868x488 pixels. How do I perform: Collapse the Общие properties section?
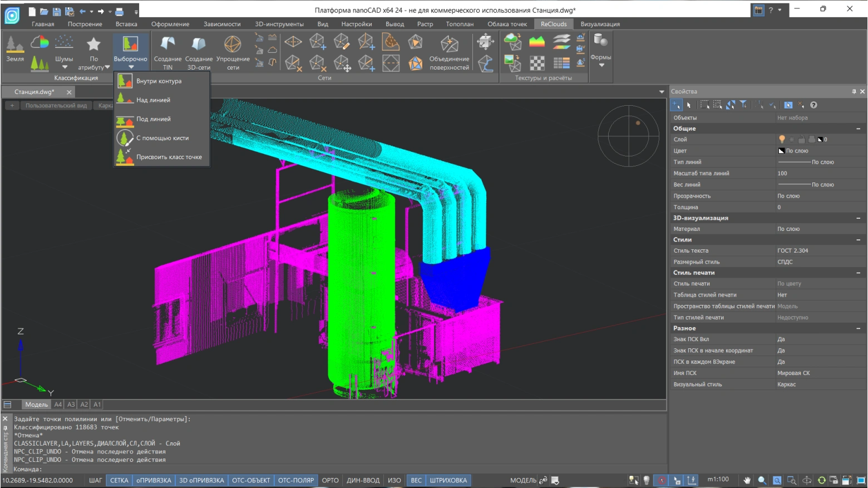pos(858,129)
